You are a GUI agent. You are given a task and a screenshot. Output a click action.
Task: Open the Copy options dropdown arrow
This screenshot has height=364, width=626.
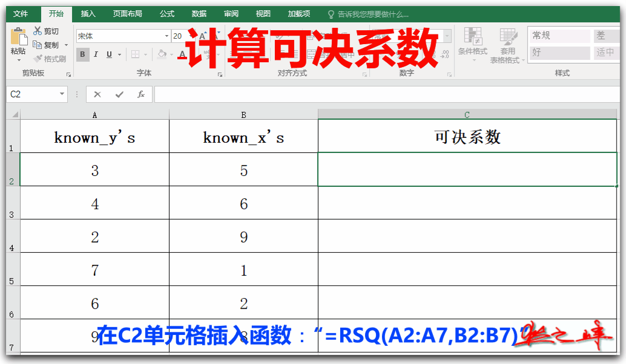pos(66,45)
